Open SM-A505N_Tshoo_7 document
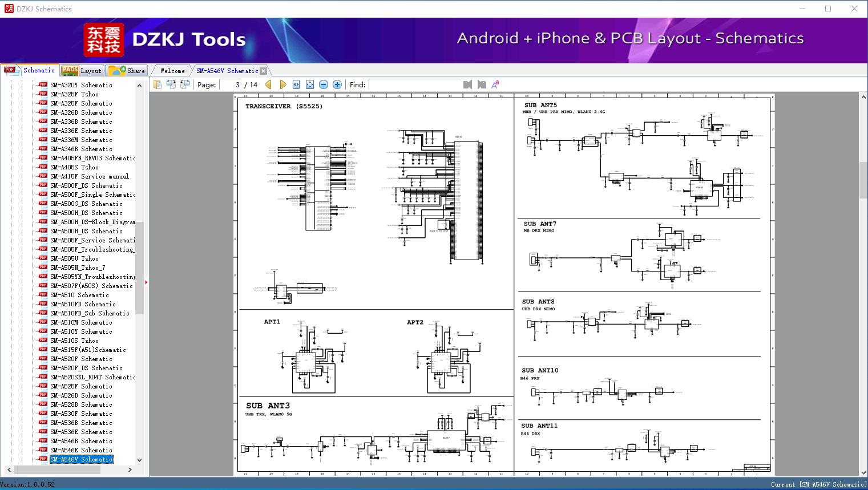868x490 pixels. [78, 268]
